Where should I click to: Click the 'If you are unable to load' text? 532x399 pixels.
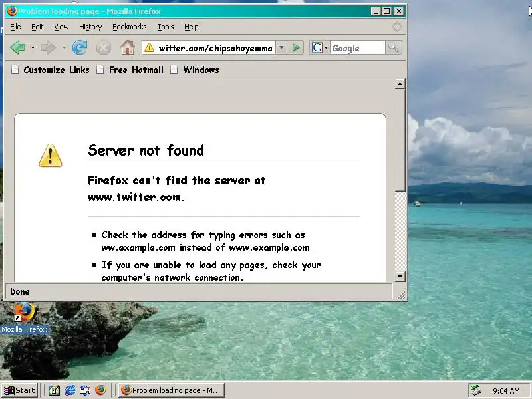[211, 271]
